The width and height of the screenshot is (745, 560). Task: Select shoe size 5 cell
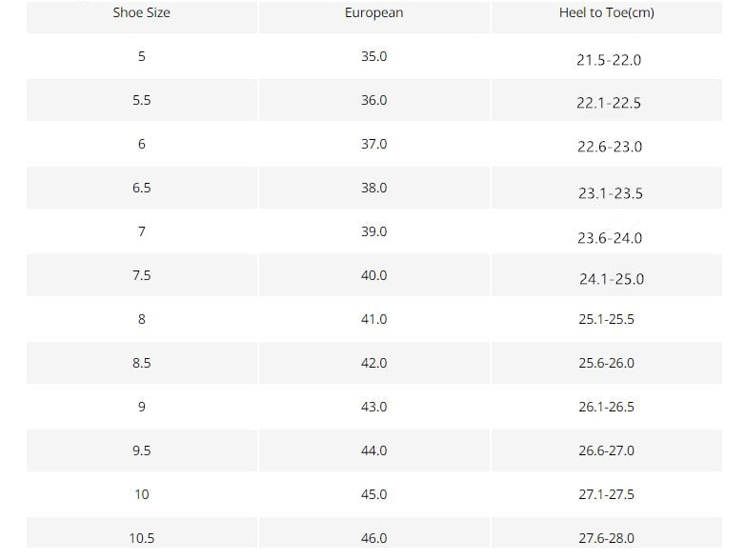(x=141, y=56)
